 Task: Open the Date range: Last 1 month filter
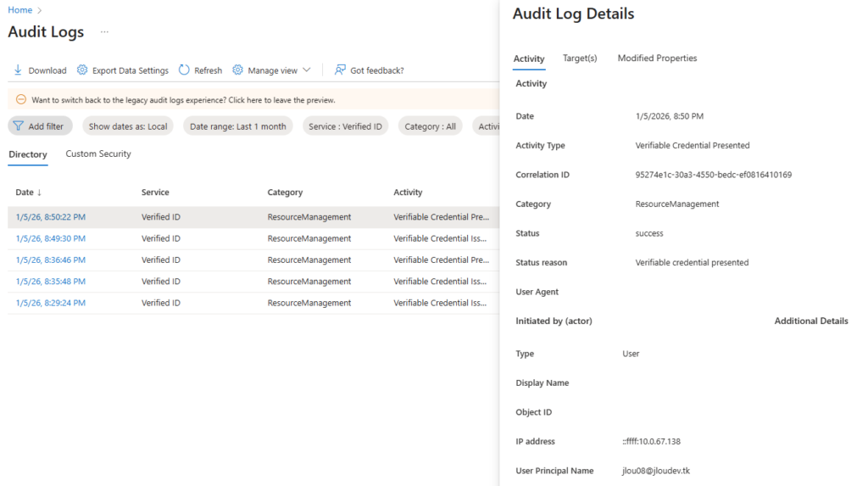click(x=237, y=126)
